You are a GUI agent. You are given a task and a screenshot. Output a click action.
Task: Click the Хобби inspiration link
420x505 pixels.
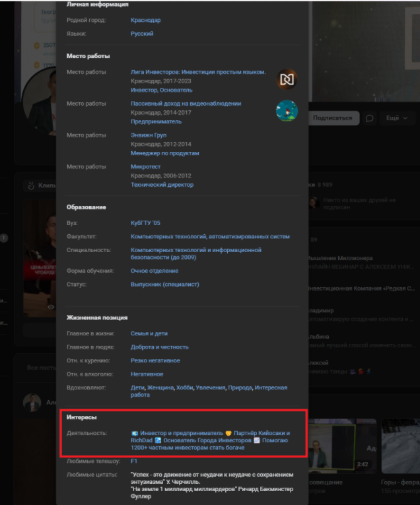pyautogui.click(x=184, y=387)
